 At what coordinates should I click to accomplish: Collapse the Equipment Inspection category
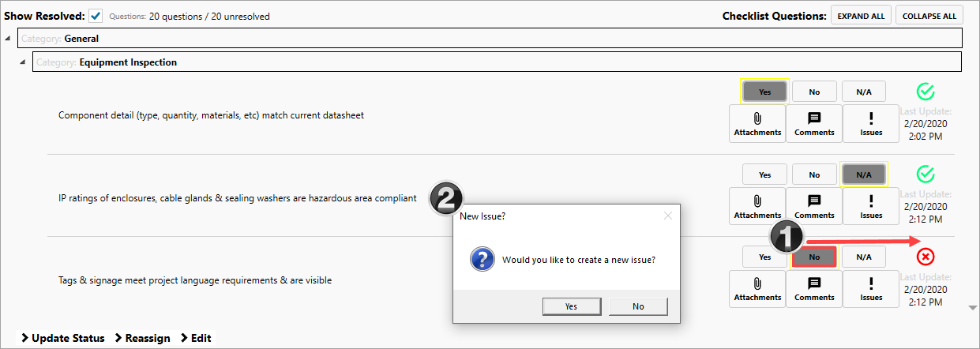click(22, 62)
